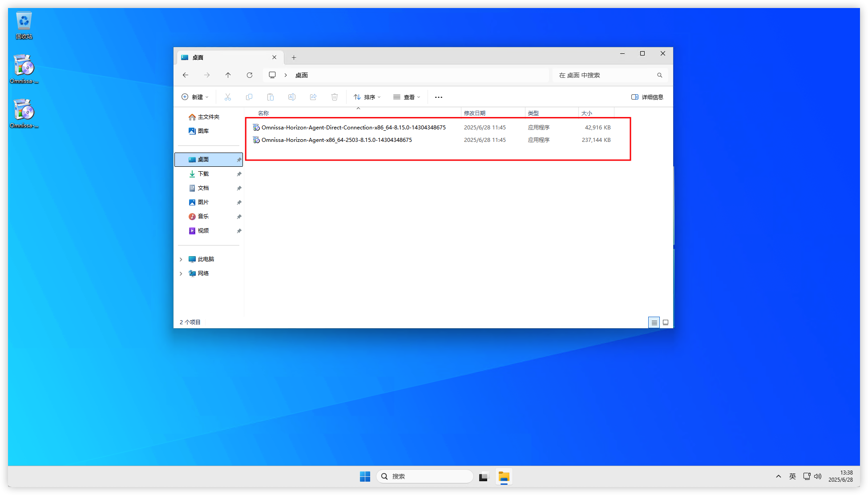
Task: Switch to large thumbnails view icon
Action: (666, 322)
